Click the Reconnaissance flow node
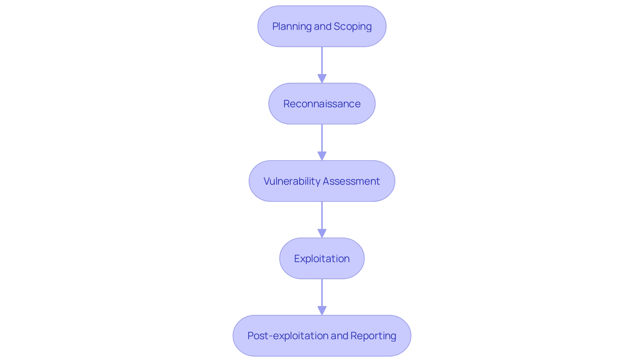The width and height of the screenshot is (644, 362). point(322,104)
